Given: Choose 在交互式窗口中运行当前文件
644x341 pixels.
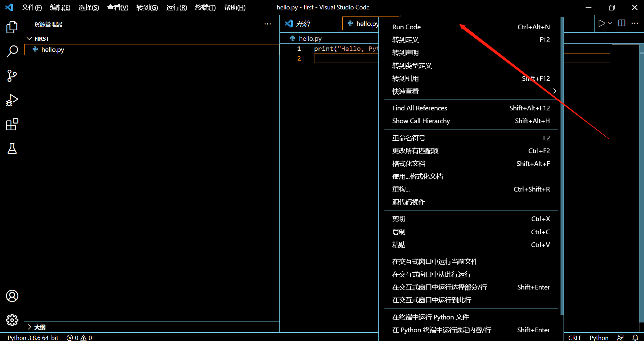Looking at the screenshot, I should 471,262.
